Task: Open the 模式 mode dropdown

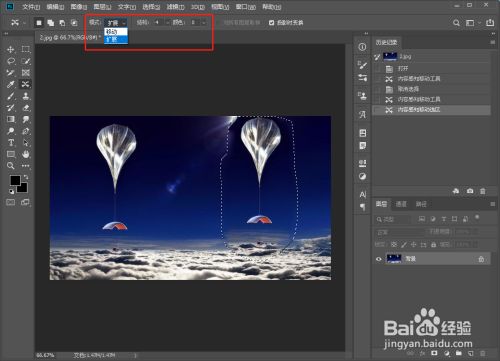Action: pyautogui.click(x=116, y=23)
